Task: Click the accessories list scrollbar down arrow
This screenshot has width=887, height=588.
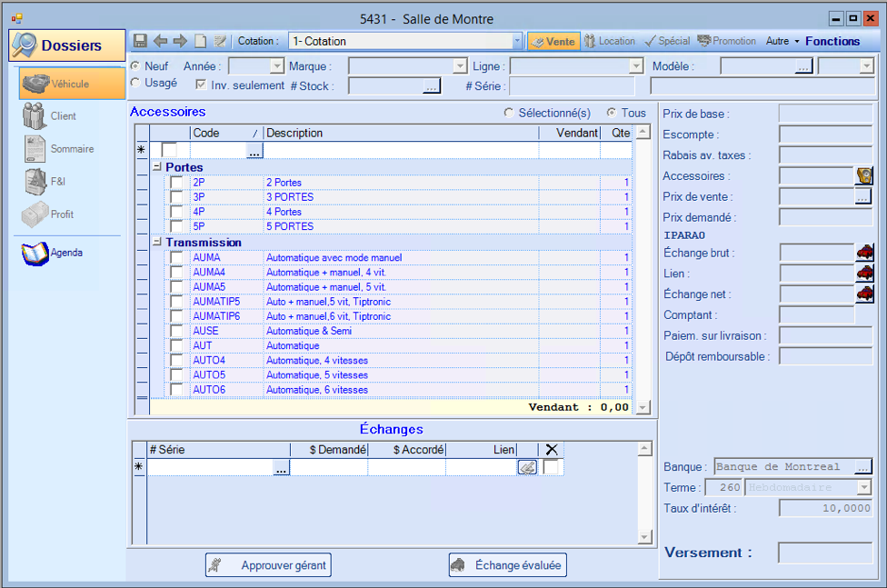Action: (643, 408)
